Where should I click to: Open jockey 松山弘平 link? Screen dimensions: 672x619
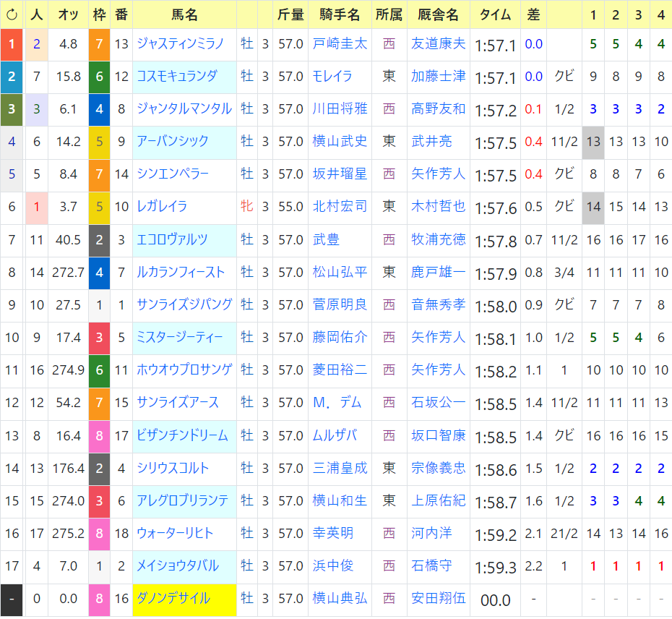[340, 273]
